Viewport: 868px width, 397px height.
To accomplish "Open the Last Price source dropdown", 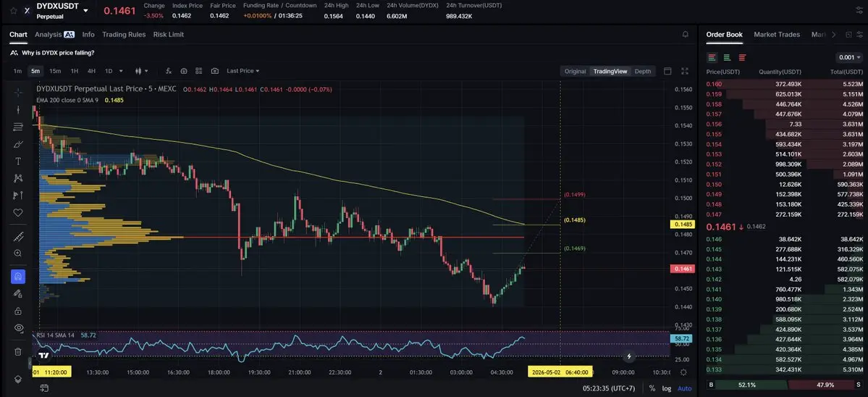I will coord(243,71).
